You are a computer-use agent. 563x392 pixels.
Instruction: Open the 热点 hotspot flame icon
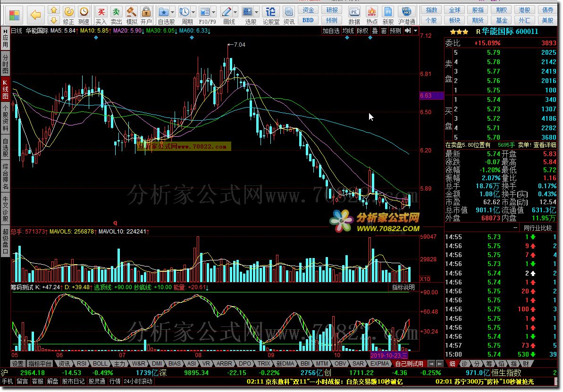(371, 16)
